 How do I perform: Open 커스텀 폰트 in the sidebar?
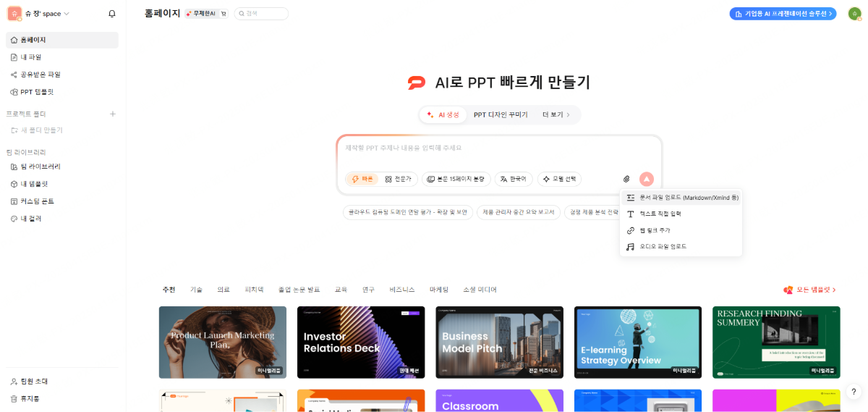pyautogui.click(x=62, y=201)
